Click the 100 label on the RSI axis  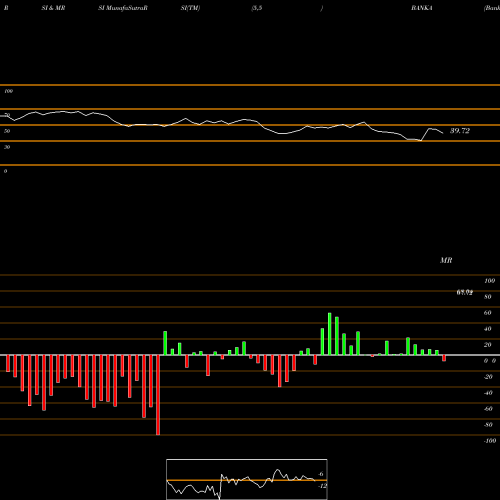[8, 91]
